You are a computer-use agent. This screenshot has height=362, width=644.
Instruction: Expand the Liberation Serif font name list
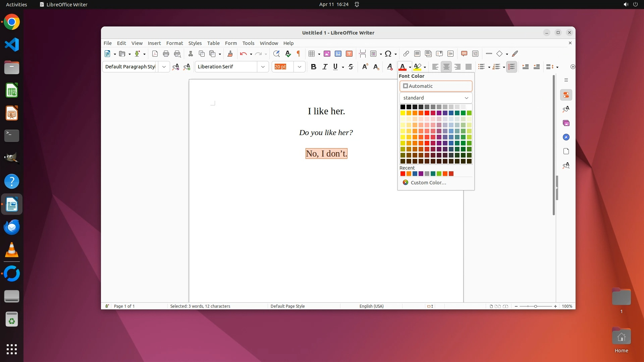263,67
